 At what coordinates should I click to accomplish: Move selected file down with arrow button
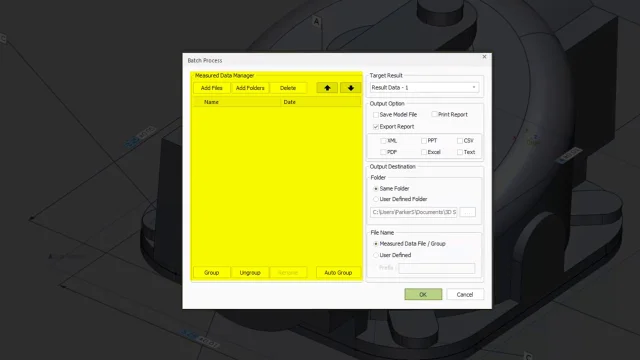click(x=351, y=88)
